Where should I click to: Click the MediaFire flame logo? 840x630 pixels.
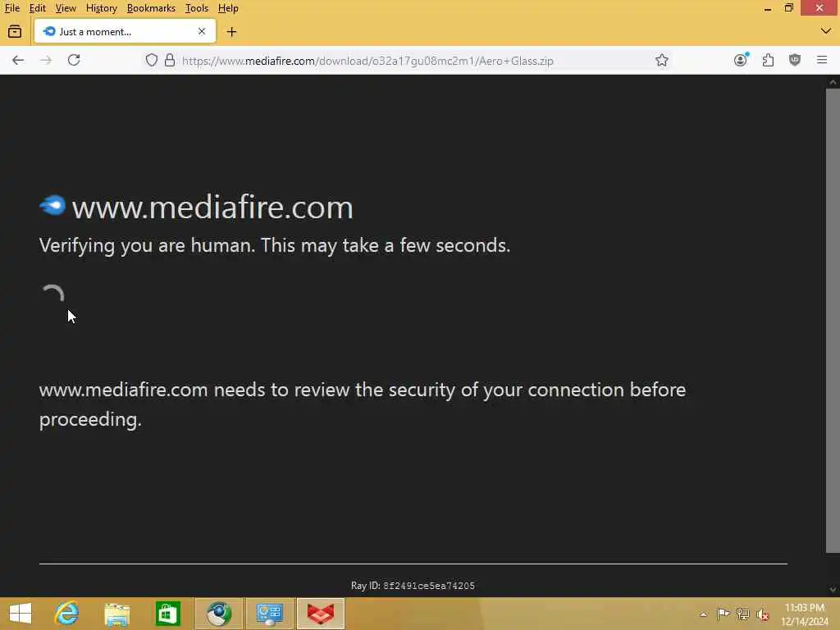(x=52, y=205)
